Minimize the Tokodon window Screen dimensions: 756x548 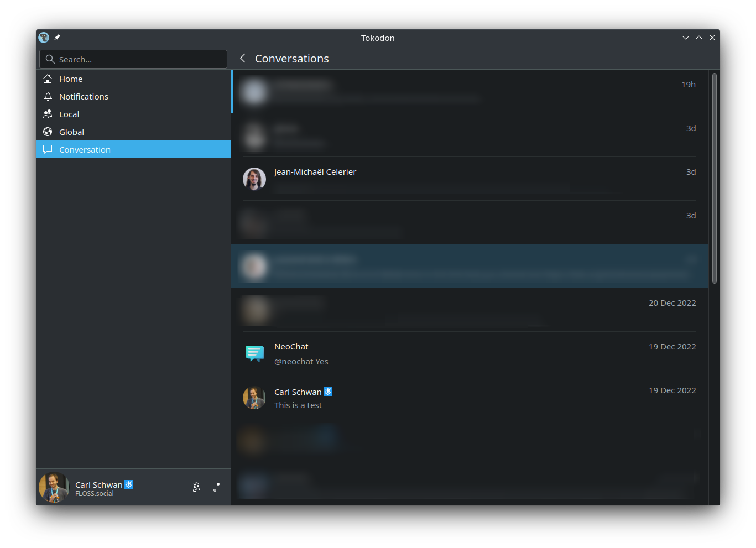coord(686,38)
